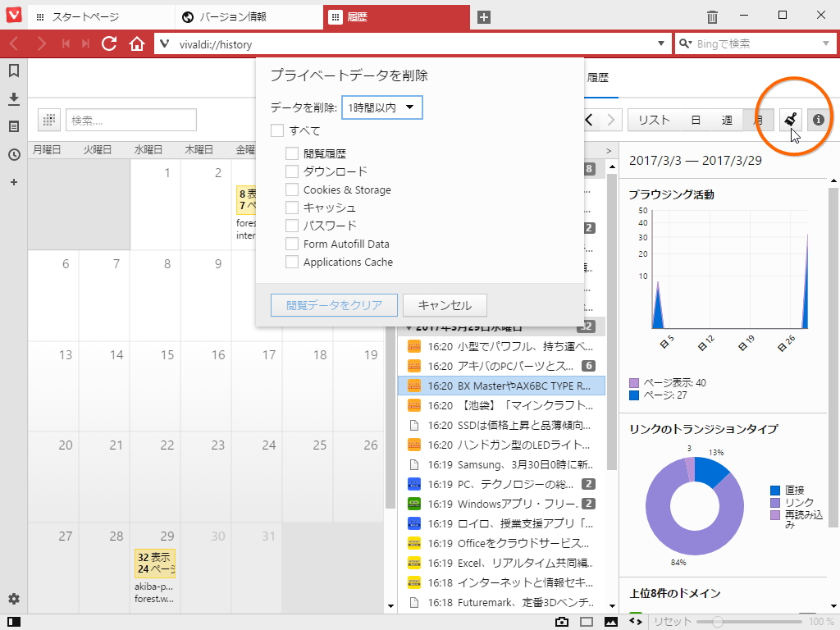Go to previous period in history
Viewport: 840px width, 630px height.
[589, 120]
